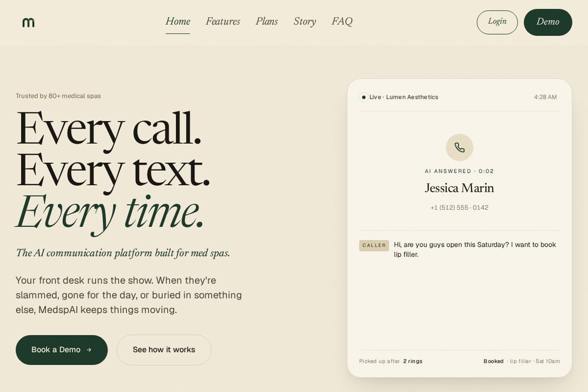The height and width of the screenshot is (392, 588).
Task: Navigate to the Story page
Action: click(x=305, y=21)
